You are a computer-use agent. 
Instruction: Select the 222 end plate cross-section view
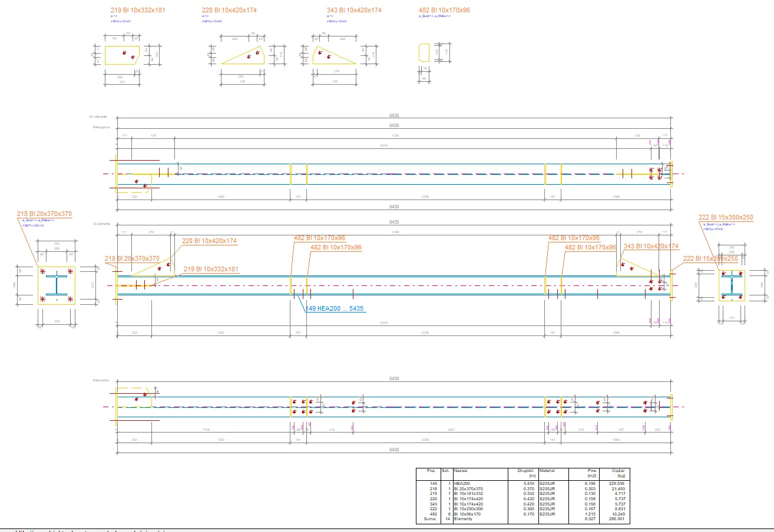click(x=730, y=285)
